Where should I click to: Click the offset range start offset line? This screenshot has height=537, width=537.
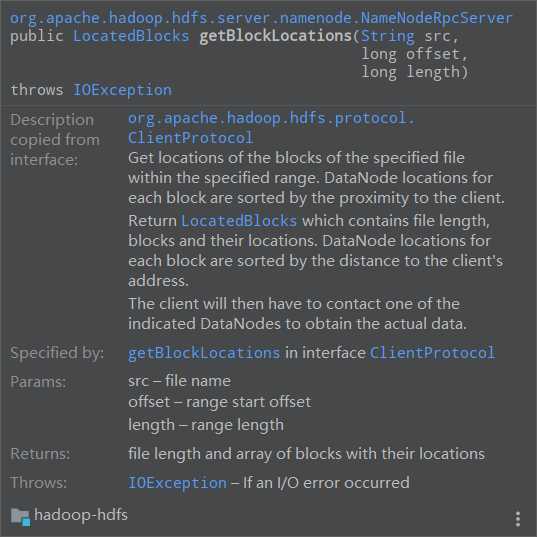pos(220,402)
